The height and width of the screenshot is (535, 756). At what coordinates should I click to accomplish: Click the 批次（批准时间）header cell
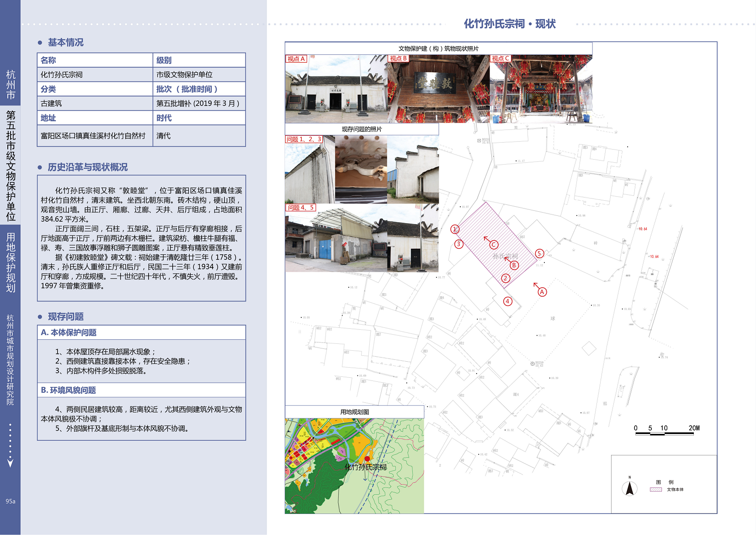pyautogui.click(x=199, y=89)
